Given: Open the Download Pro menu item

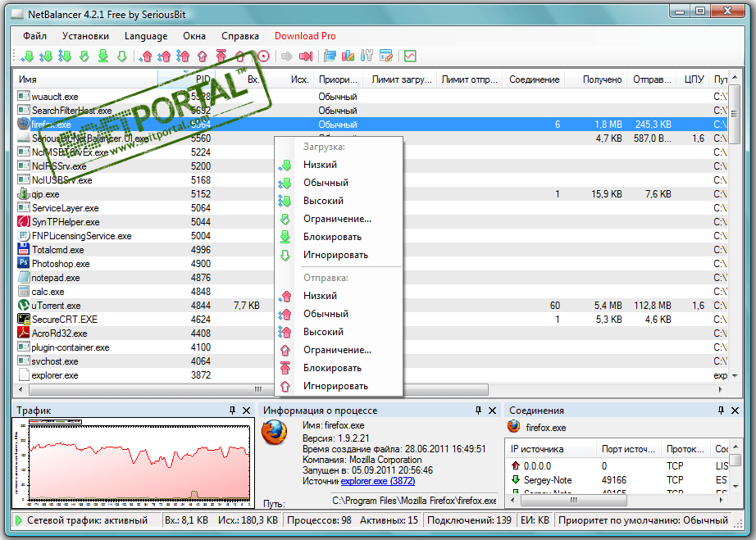Looking at the screenshot, I should [x=305, y=36].
